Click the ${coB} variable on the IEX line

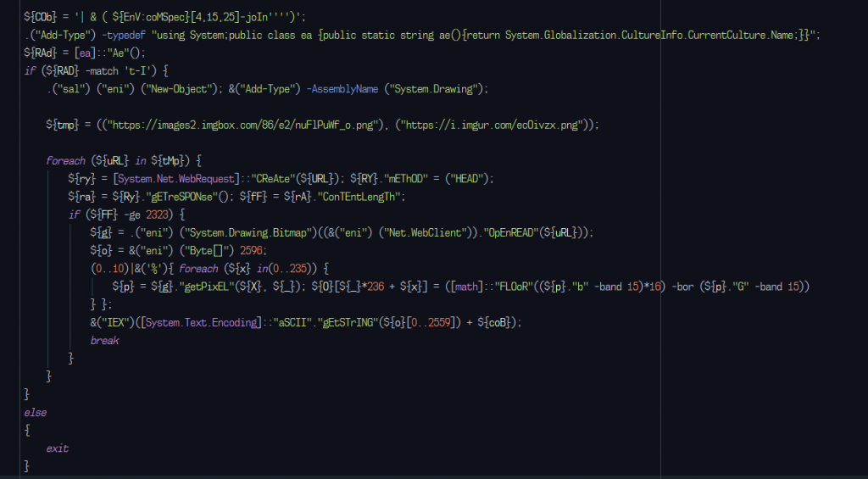[494, 322]
